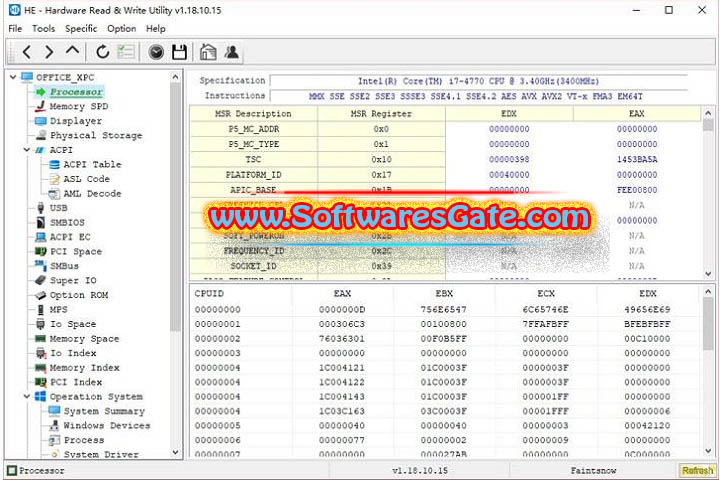Click the EBX value 756E6547
The image size is (720, 480).
444,310
